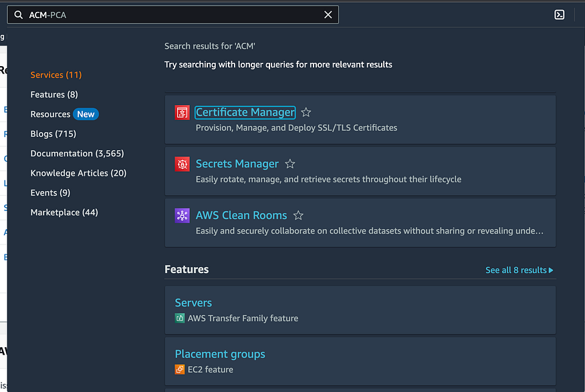Open the CloudShell terminal icon

[x=559, y=15]
